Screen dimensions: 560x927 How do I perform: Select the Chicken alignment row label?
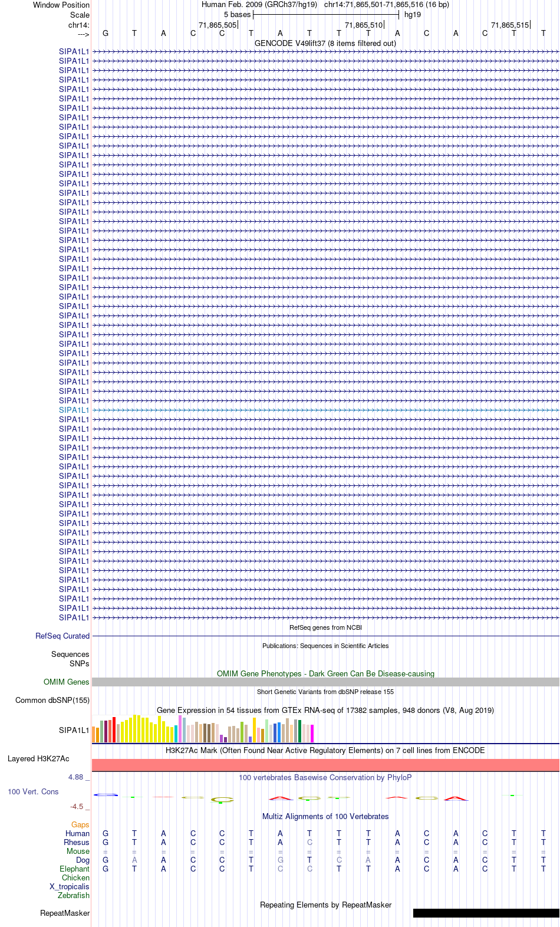[76, 877]
